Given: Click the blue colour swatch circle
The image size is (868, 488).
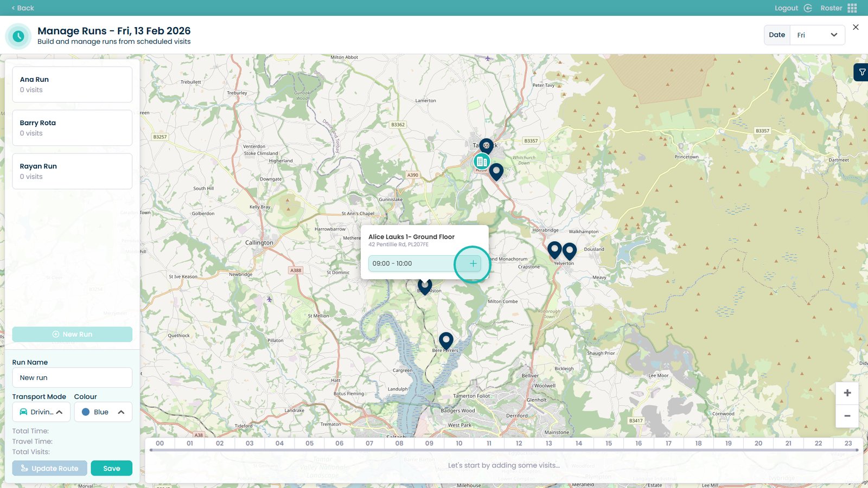Looking at the screenshot, I should coord(86,412).
